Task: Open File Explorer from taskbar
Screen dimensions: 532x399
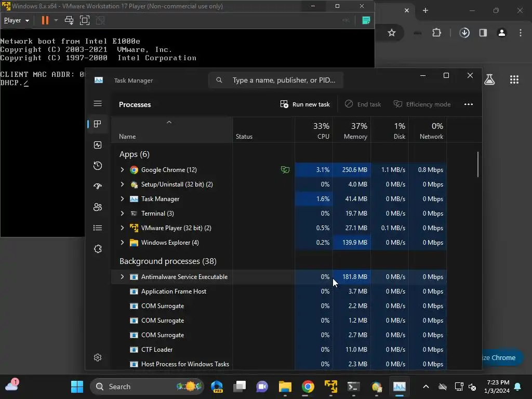Action: (285, 387)
